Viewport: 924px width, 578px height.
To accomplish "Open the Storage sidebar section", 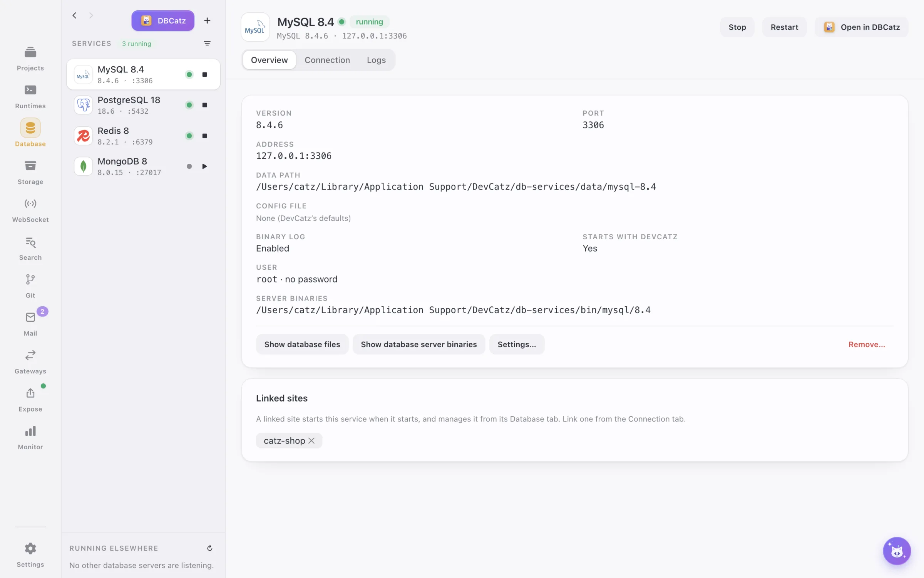I will click(30, 172).
